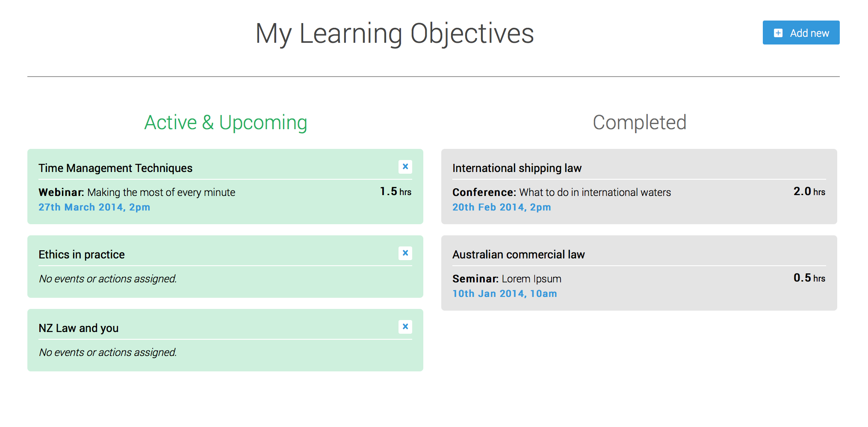Remove the Ethics in practice objective

[405, 253]
